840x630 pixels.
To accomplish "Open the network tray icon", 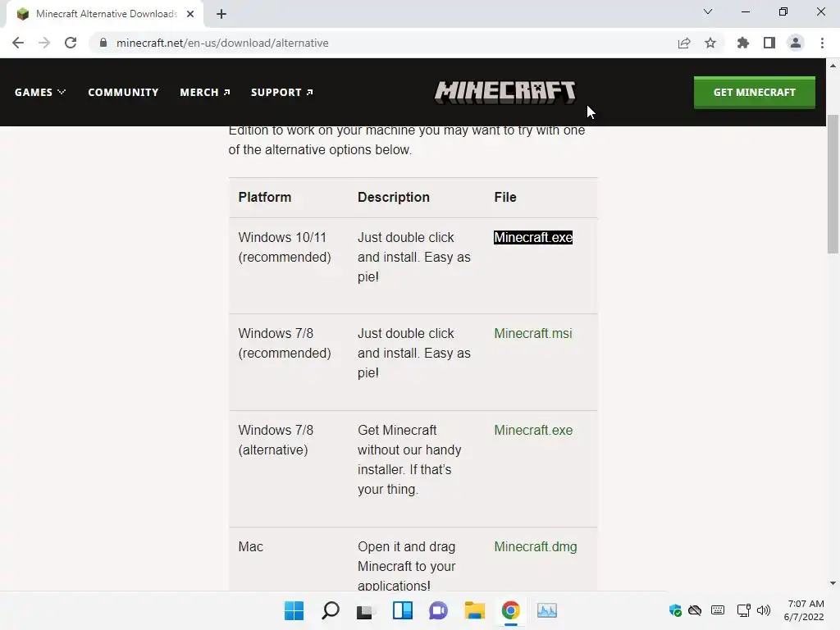I will [x=743, y=610].
